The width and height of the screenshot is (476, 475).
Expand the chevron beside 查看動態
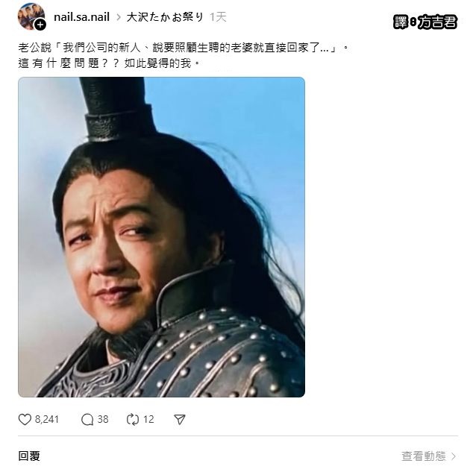(454, 456)
